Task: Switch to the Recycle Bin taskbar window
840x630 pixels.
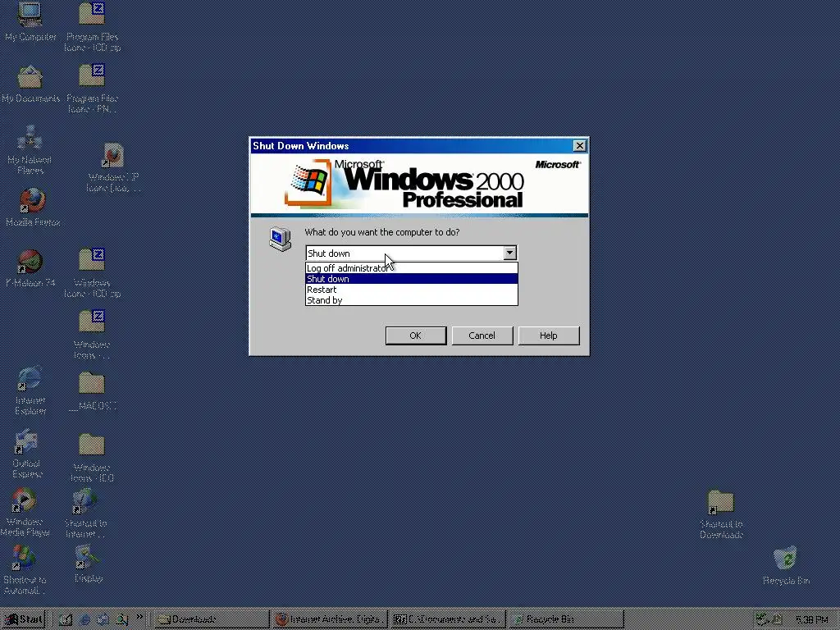Action: coord(565,619)
